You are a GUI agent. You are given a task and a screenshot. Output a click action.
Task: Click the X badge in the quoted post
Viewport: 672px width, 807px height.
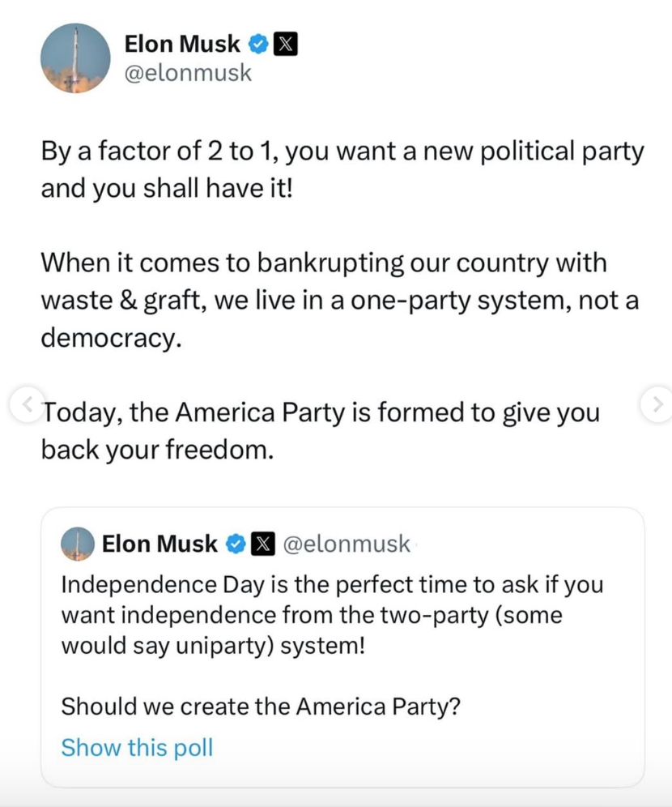point(261,543)
